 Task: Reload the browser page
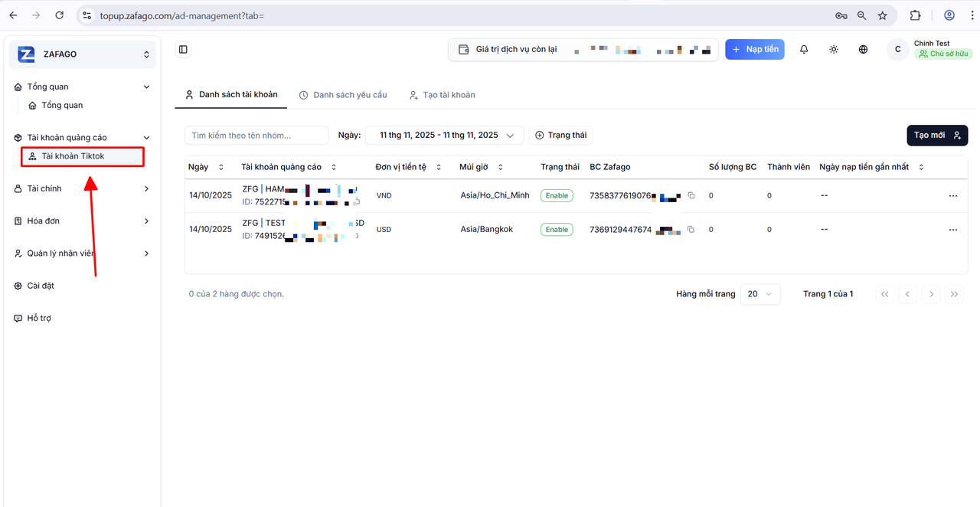coord(60,15)
